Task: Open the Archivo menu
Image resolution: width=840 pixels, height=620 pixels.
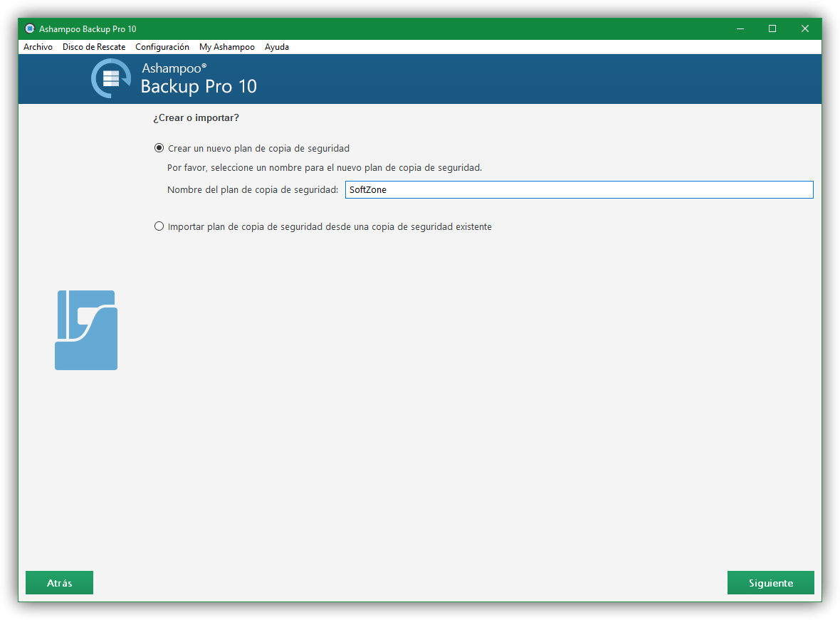Action: click(x=38, y=47)
